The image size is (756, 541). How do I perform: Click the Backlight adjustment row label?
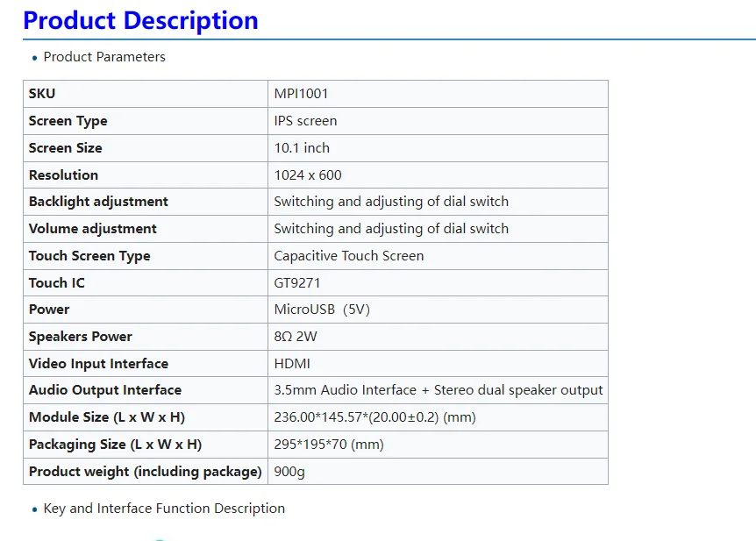point(98,202)
